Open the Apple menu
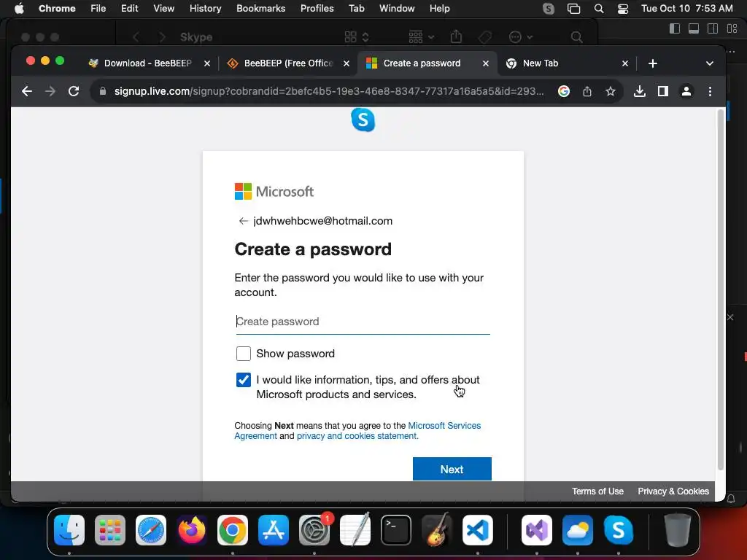The width and height of the screenshot is (747, 560). [19, 8]
